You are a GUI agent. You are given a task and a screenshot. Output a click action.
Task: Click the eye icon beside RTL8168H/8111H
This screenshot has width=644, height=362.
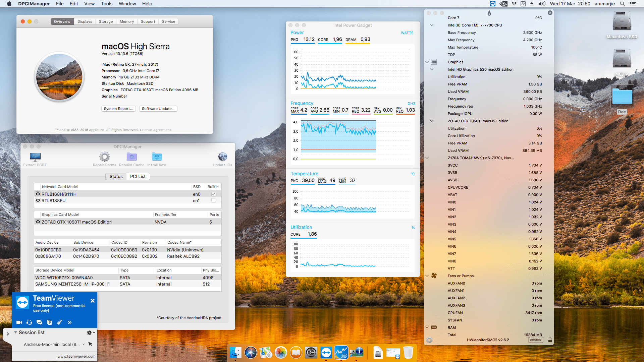tap(38, 194)
